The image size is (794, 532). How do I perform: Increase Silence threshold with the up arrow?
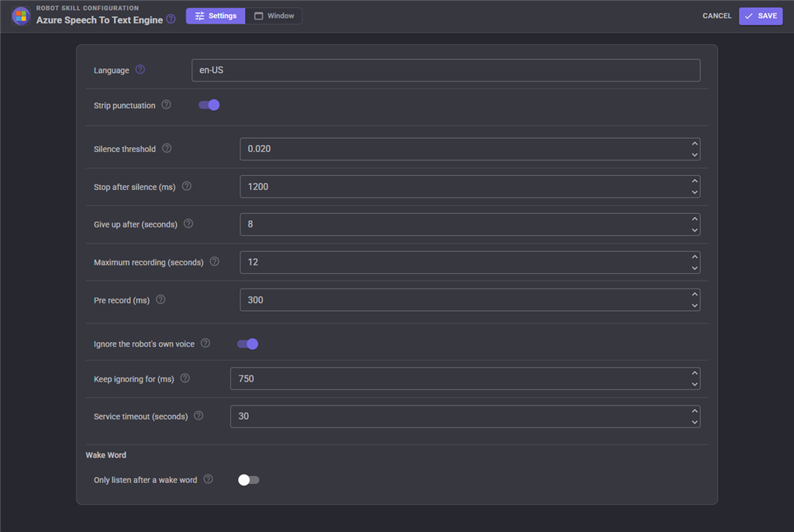tap(695, 144)
